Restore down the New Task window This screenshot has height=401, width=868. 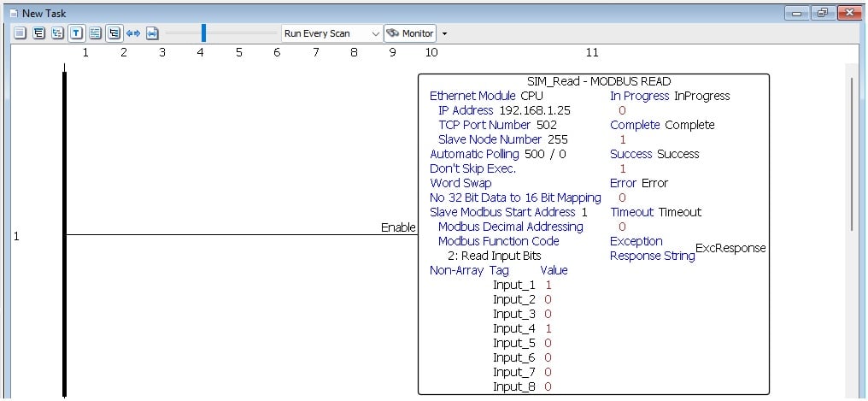pos(824,14)
